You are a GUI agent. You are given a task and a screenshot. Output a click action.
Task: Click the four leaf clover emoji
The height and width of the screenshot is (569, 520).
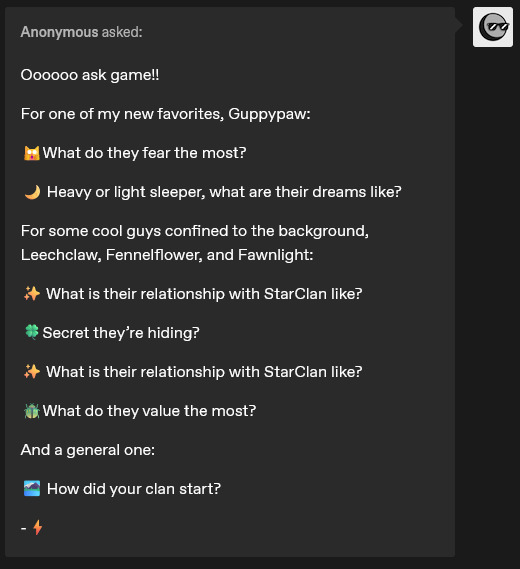click(32, 332)
